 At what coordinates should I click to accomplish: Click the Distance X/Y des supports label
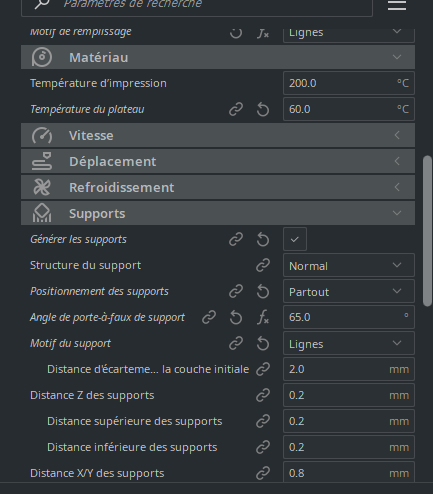pos(97,473)
